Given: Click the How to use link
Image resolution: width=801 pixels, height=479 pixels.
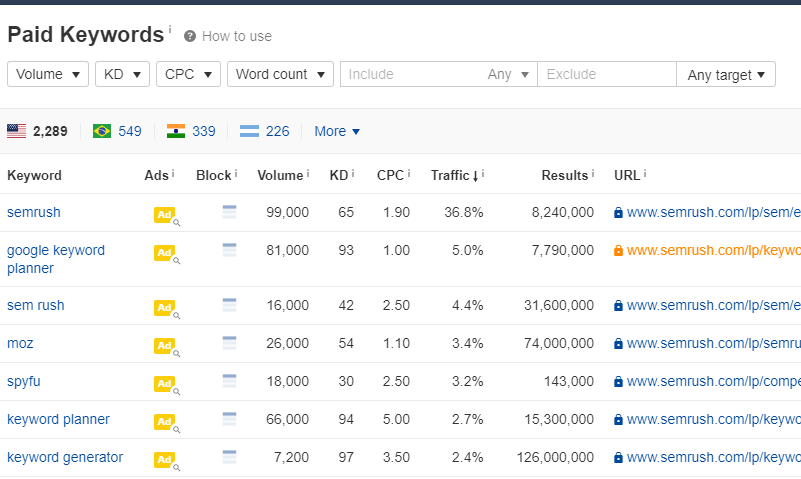Looking at the screenshot, I should point(237,36).
